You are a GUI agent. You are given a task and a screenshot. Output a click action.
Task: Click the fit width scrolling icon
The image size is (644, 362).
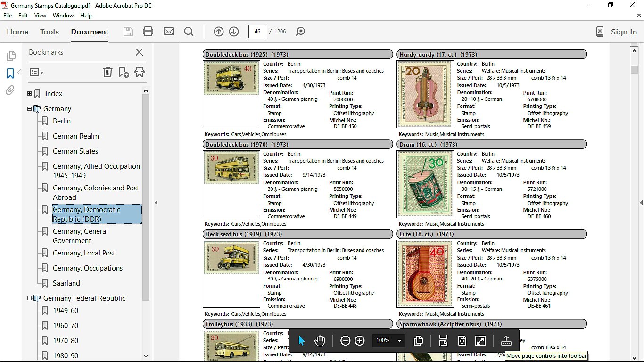443,341
